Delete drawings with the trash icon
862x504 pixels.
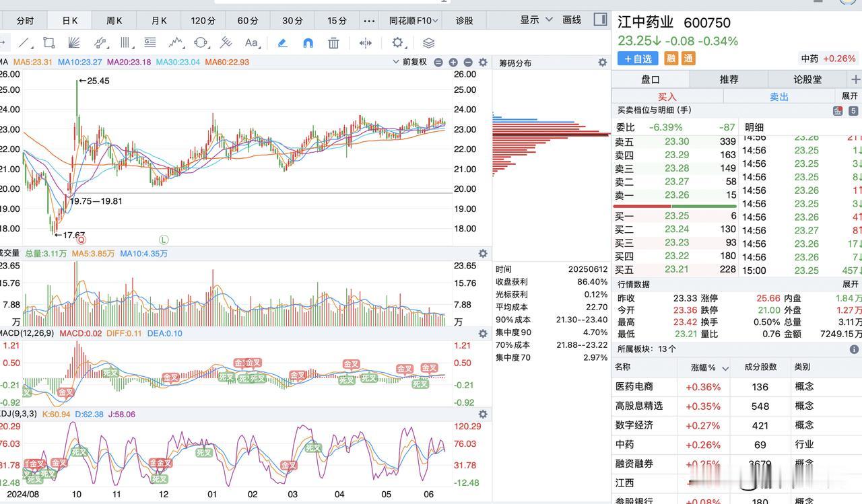(333, 42)
